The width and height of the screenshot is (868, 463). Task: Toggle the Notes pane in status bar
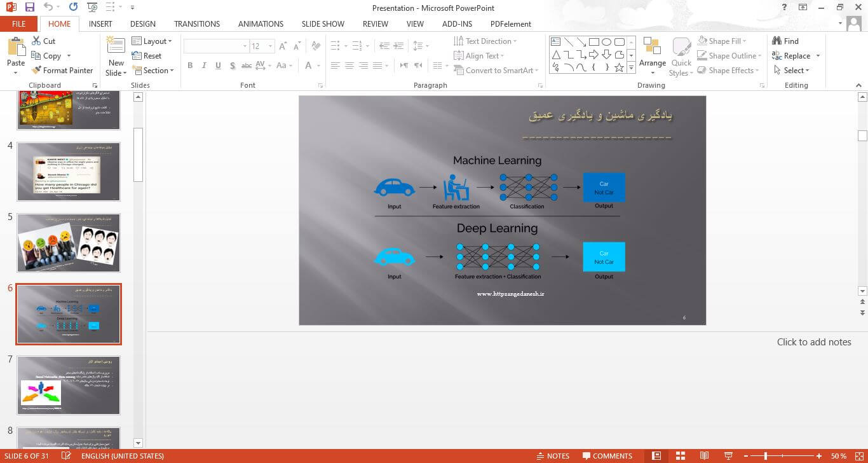(552, 456)
